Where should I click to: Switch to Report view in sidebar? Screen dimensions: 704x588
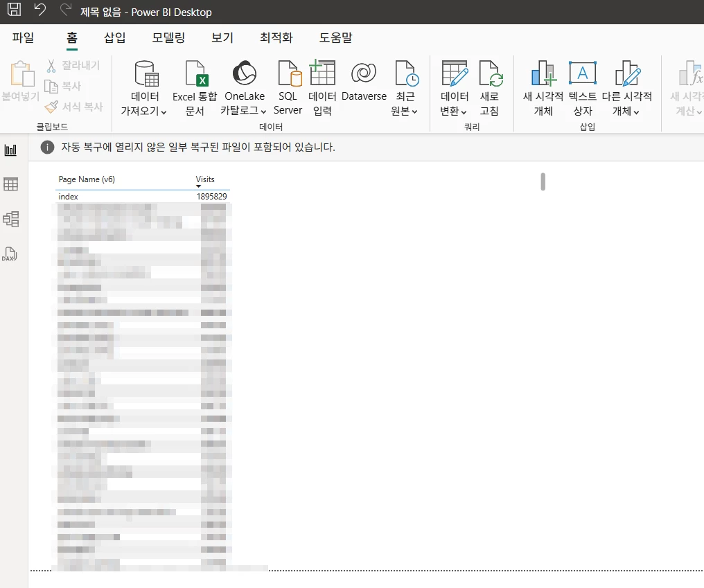pos(11,150)
